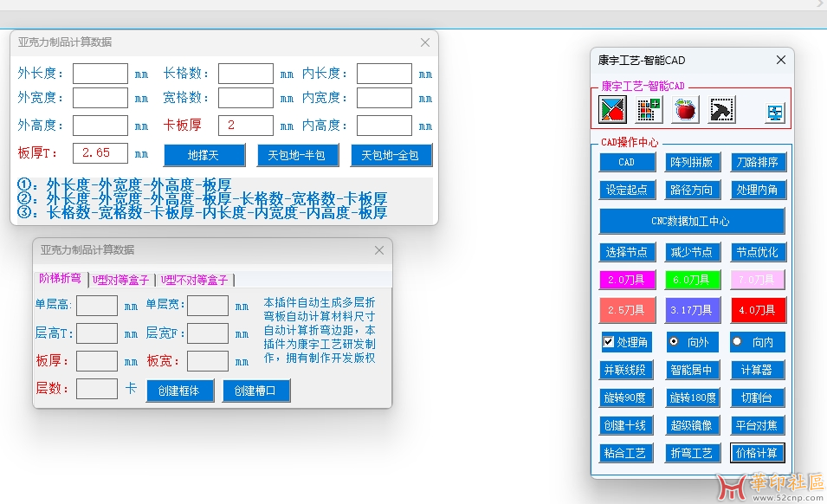Screen dimensions: 827x504
Task: Click the 并联线段 button
Action: pyautogui.click(x=626, y=370)
